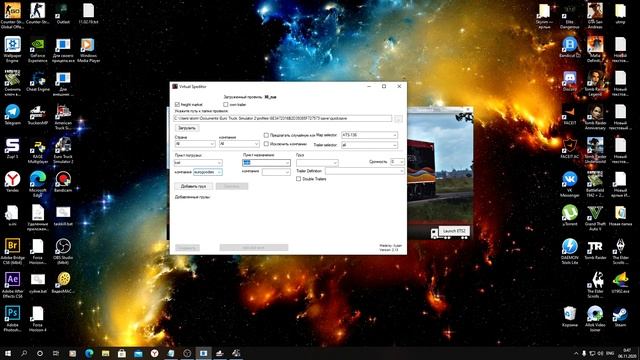
Task: Tick the checkbox beside Trailer selector row
Action: 266,144
